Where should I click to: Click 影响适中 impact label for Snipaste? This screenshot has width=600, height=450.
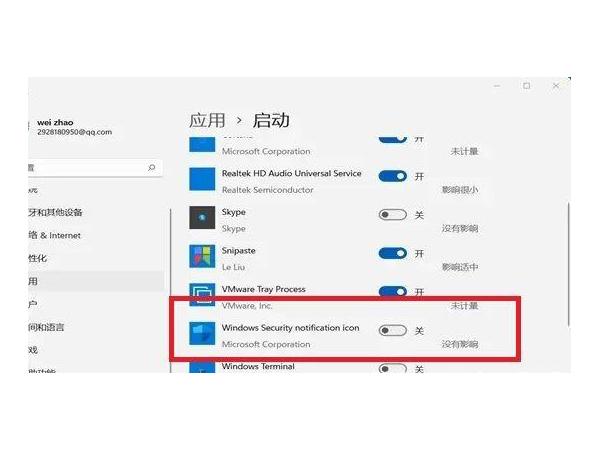coord(460,267)
